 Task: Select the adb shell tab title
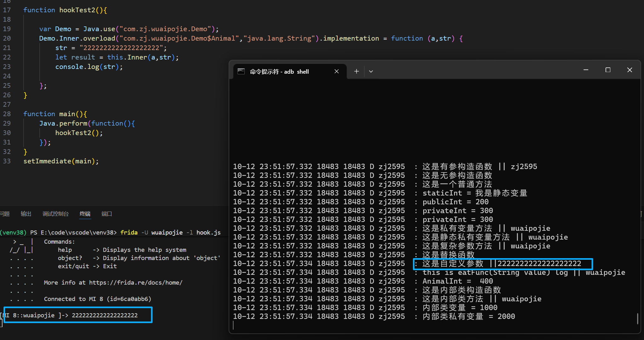click(x=279, y=72)
